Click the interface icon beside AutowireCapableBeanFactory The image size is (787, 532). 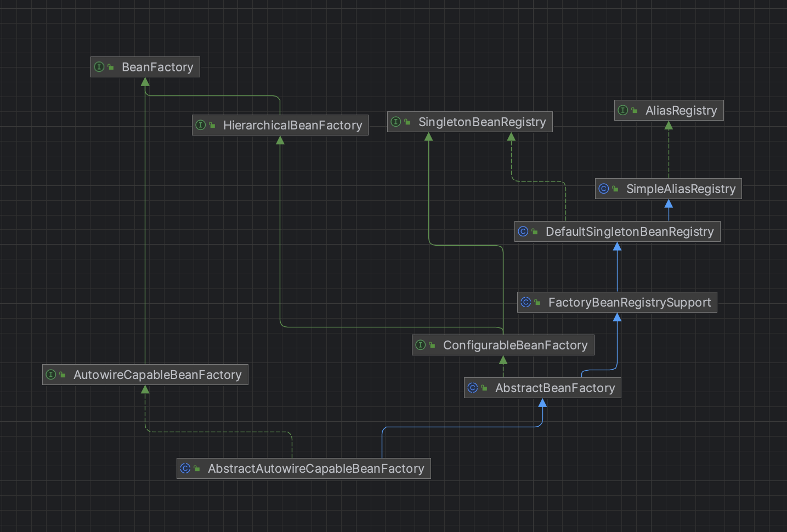click(51, 375)
